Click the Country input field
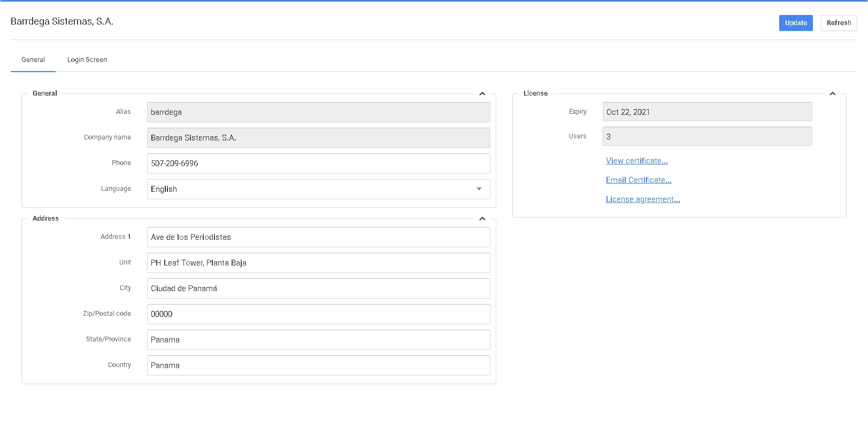The width and height of the screenshot is (868, 421). point(318,365)
